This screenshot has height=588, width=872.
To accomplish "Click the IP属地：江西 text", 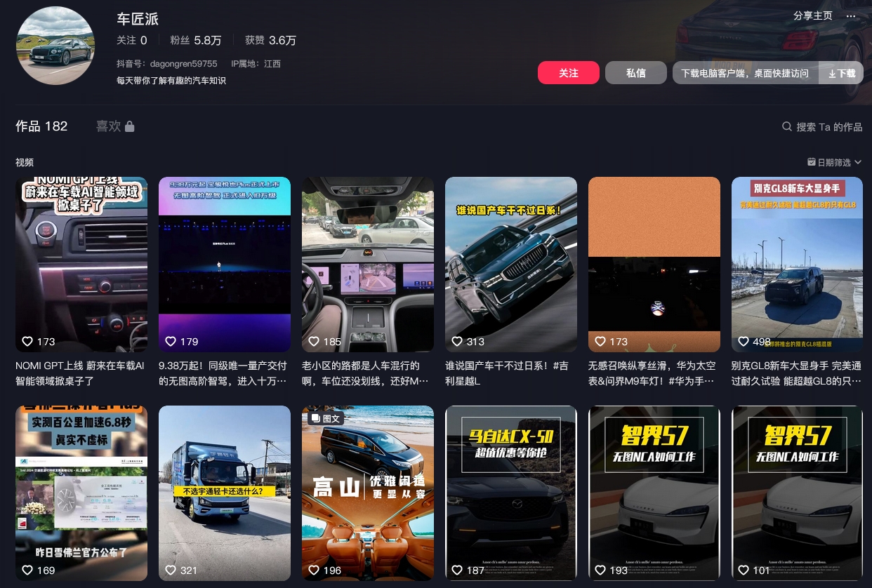I will [256, 64].
